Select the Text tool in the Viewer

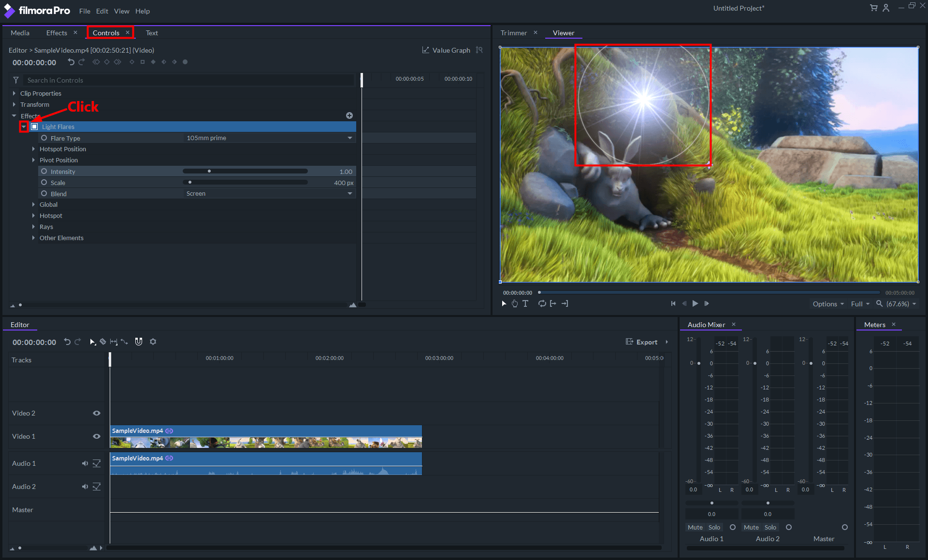tap(525, 303)
